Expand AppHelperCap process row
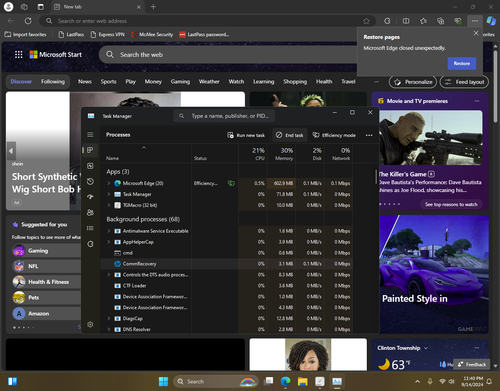Viewport: 500px width, 391px height. pyautogui.click(x=109, y=242)
